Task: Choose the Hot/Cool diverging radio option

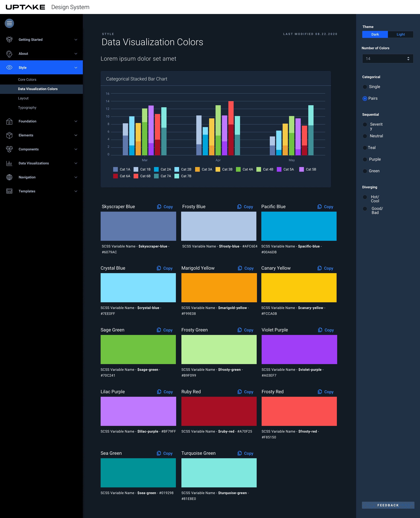Action: click(365, 197)
